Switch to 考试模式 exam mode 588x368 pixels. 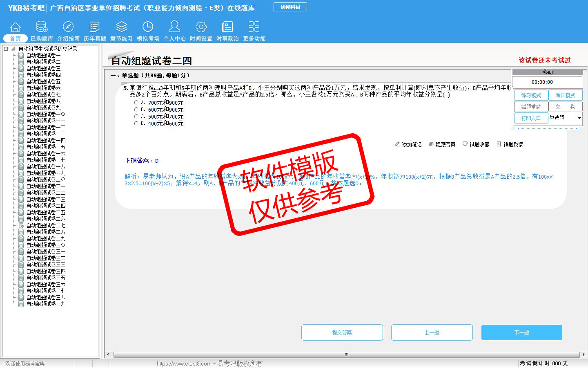(x=565, y=95)
